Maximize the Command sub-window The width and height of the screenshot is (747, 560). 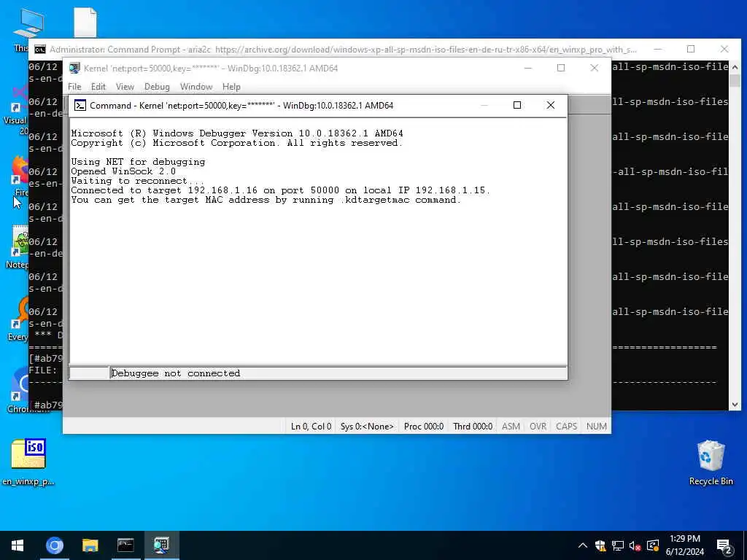pyautogui.click(x=517, y=105)
